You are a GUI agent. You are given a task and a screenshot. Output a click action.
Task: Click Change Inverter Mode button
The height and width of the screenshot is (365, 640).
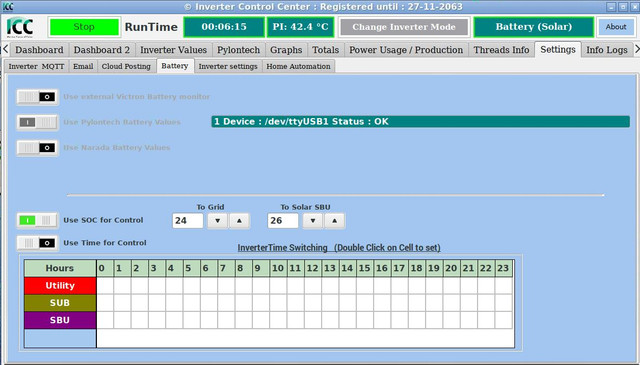404,27
